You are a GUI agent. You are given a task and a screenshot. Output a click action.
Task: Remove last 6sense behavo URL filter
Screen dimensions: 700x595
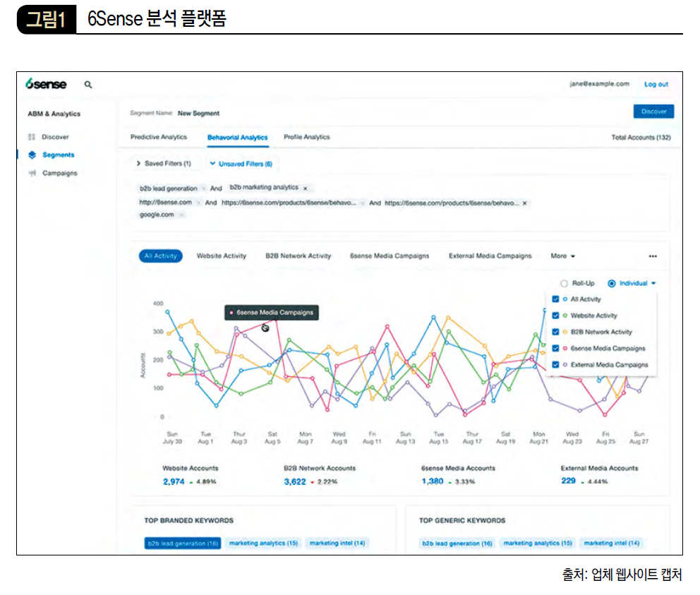coord(525,203)
